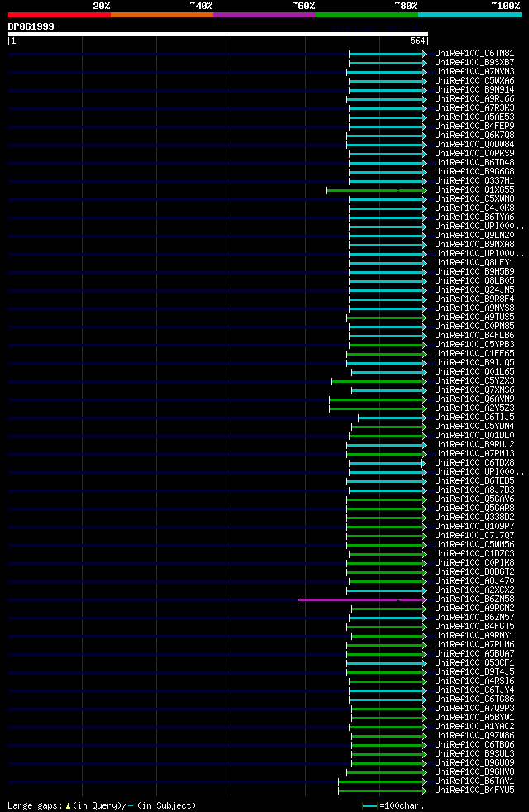Image resolution: width=529 pixels, height=812 pixels.
Task: Select the UniRef100_A9RNY1 label
Action: [x=474, y=636]
